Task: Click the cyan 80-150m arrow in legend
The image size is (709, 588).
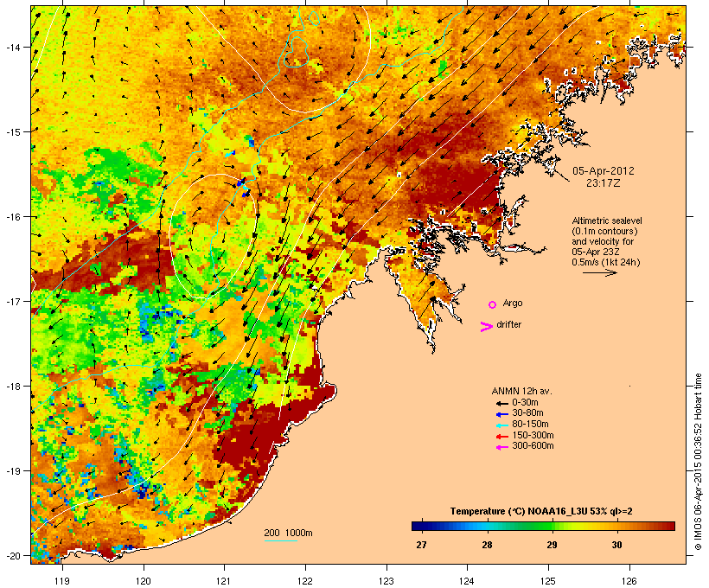Action: point(502,425)
